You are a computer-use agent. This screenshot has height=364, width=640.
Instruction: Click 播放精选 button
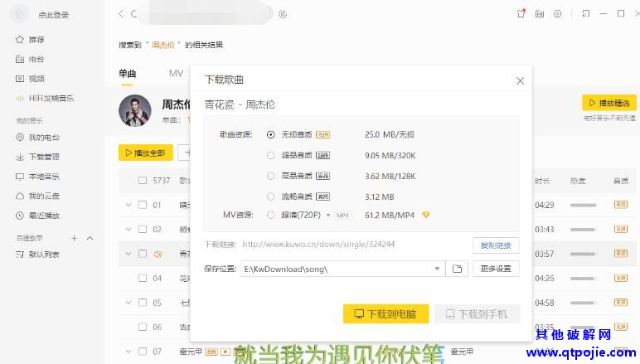click(x=609, y=103)
